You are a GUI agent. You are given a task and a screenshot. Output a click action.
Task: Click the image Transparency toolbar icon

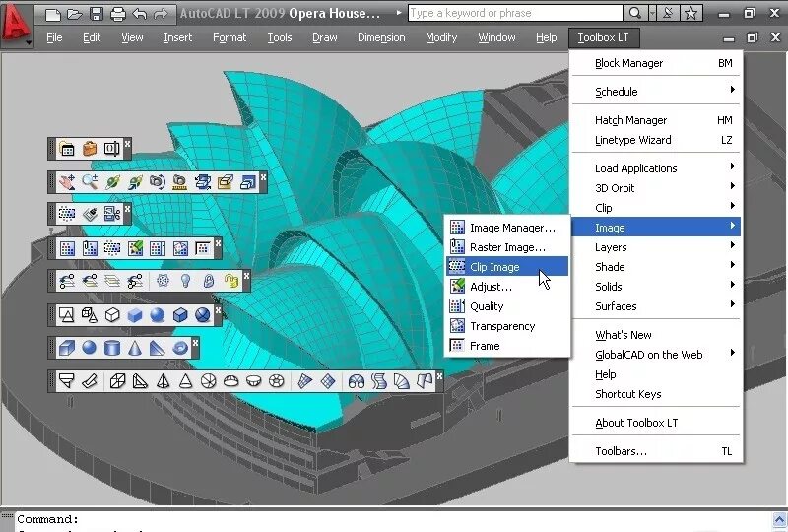[x=180, y=248]
